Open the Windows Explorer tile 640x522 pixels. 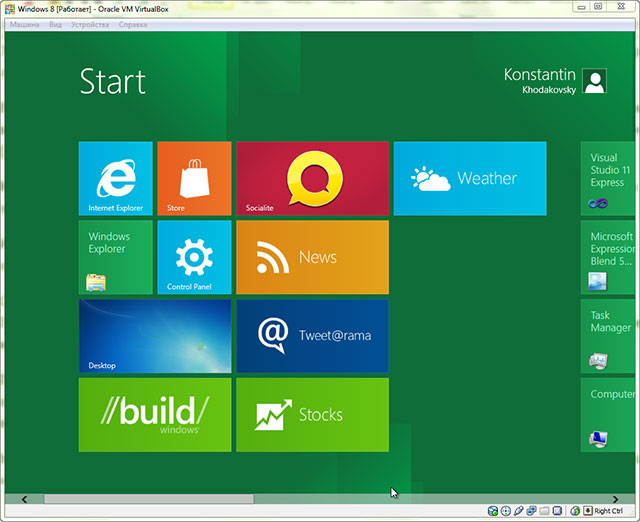click(x=116, y=257)
